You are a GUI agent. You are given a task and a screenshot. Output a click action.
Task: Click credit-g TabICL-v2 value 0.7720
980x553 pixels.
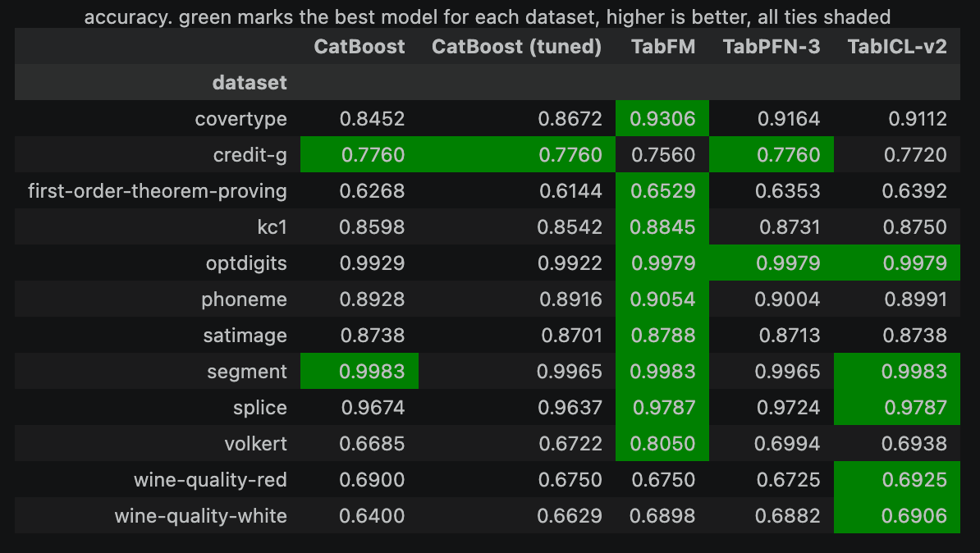[x=915, y=155]
